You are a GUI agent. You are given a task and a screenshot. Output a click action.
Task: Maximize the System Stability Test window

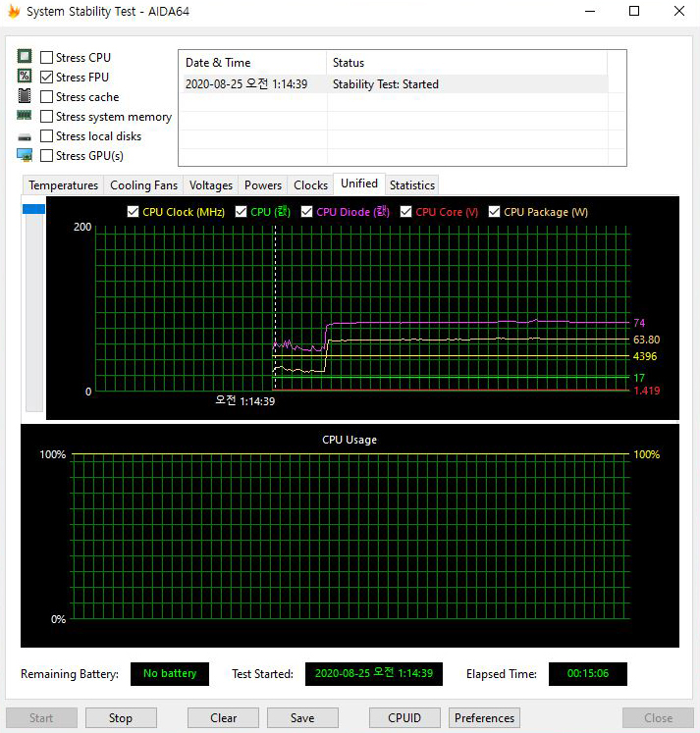[634, 11]
